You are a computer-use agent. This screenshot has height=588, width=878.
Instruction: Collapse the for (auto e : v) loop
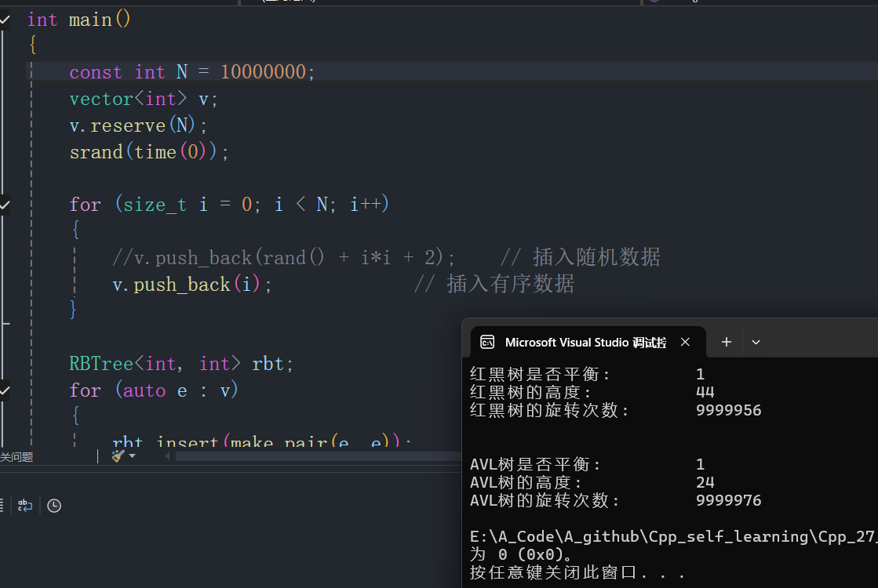(x=5, y=390)
